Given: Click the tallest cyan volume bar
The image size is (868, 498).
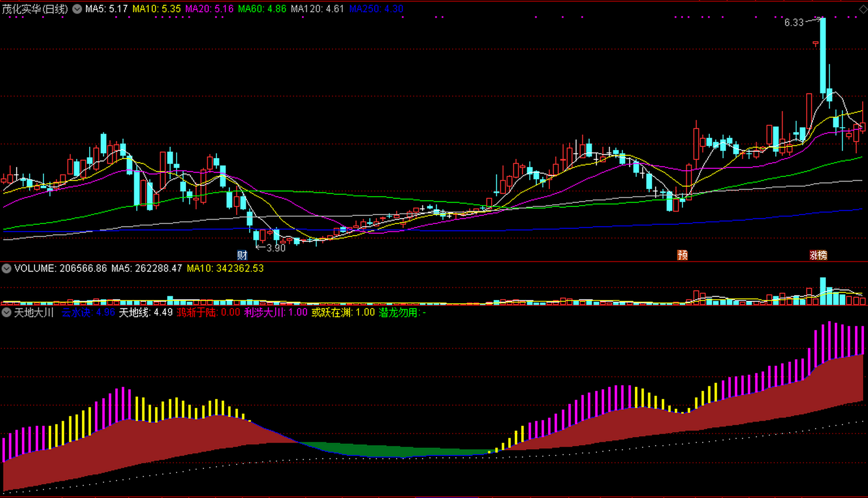Looking at the screenshot, I should point(823,291).
